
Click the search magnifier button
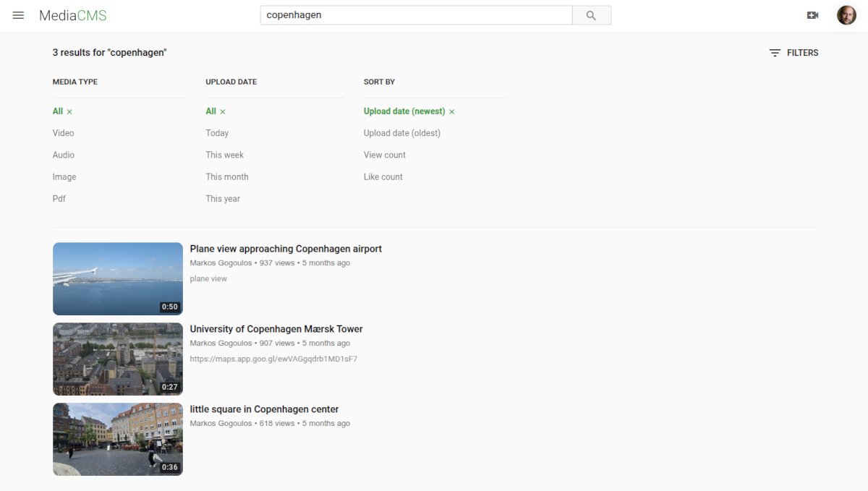pyautogui.click(x=591, y=15)
